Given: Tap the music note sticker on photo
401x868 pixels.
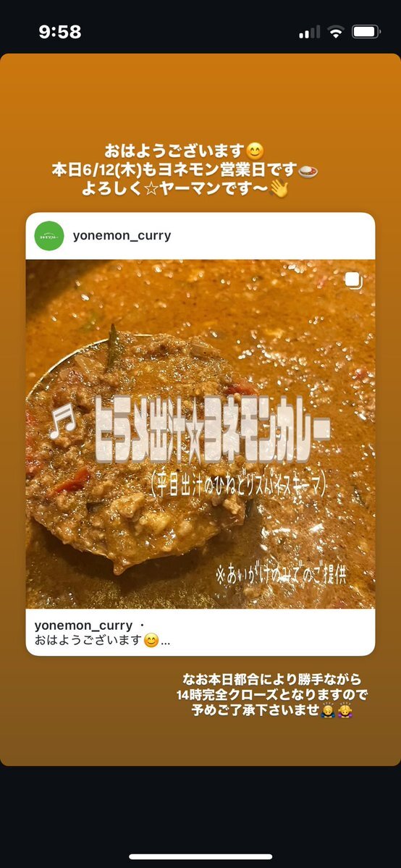Looking at the screenshot, I should (x=62, y=421).
